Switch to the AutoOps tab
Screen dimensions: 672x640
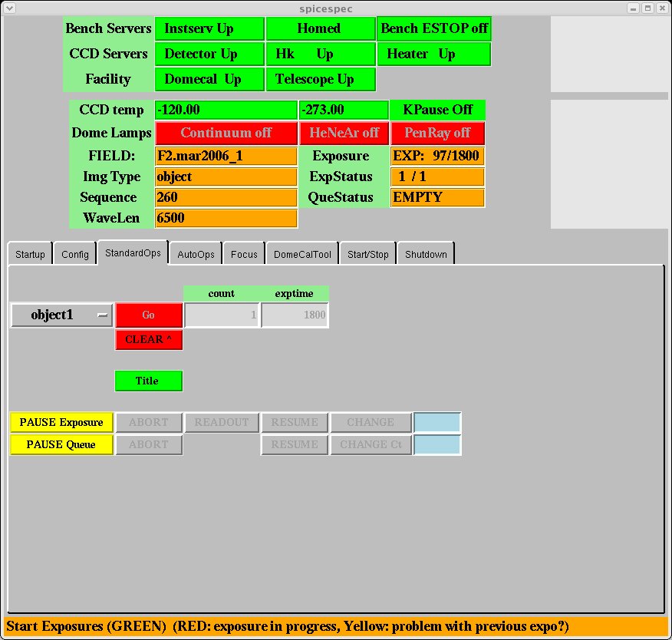click(196, 254)
